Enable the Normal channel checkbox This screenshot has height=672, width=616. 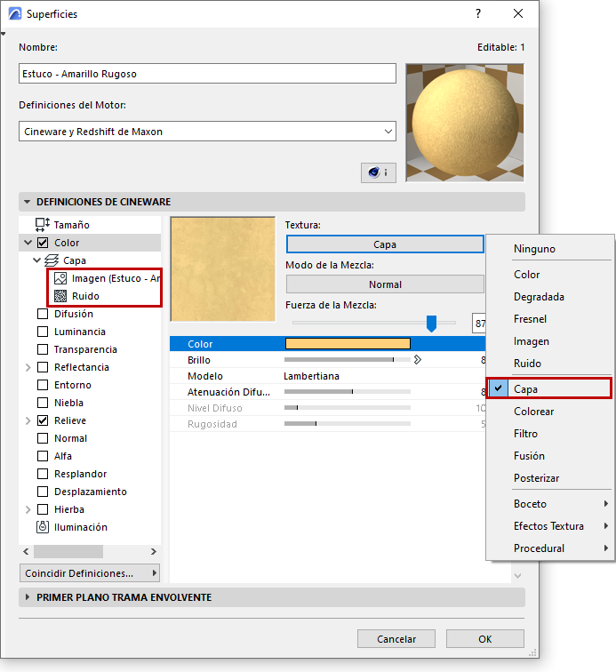pyautogui.click(x=43, y=438)
